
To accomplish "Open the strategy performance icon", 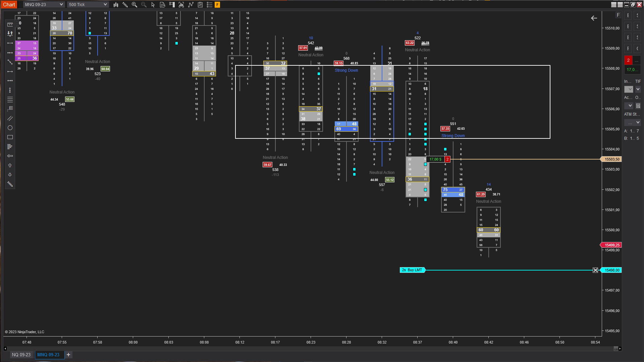I will pos(200,5).
